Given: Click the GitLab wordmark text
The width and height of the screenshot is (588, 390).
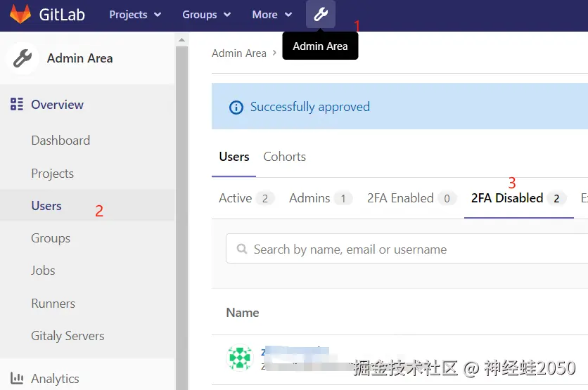Looking at the screenshot, I should [62, 15].
